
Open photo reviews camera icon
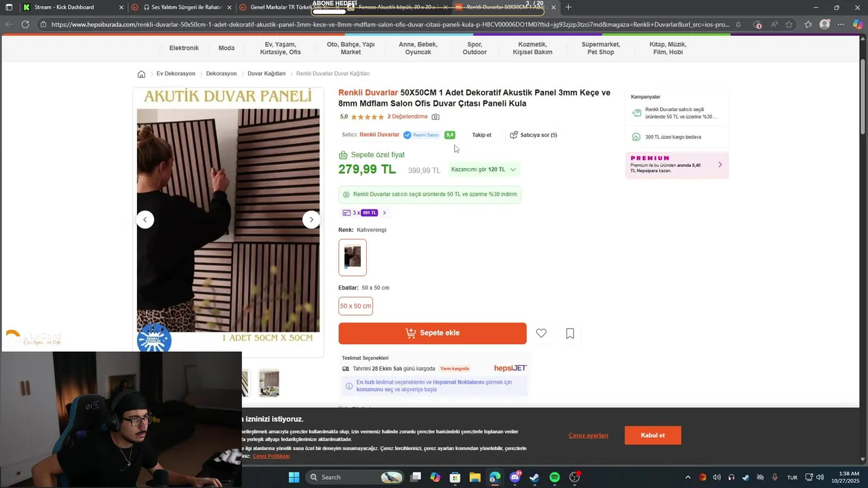click(435, 117)
